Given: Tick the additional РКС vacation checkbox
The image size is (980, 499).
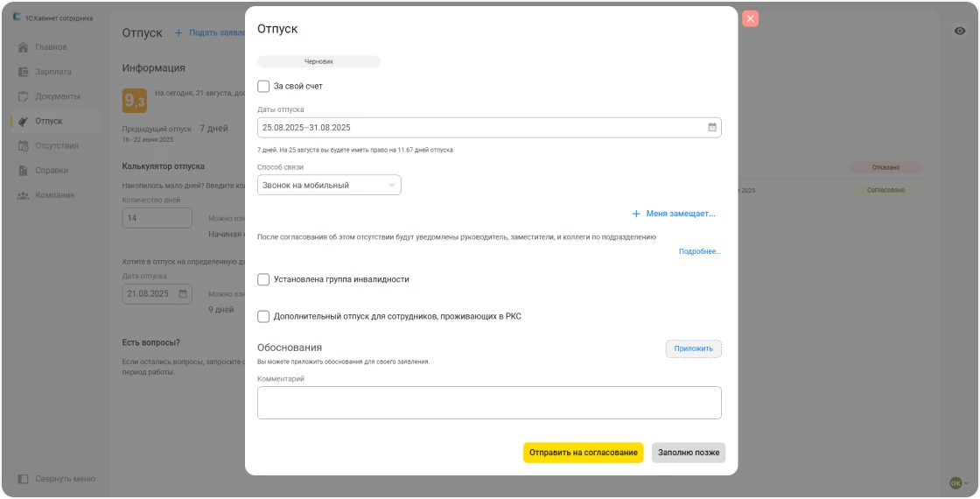Looking at the screenshot, I should coord(263,316).
